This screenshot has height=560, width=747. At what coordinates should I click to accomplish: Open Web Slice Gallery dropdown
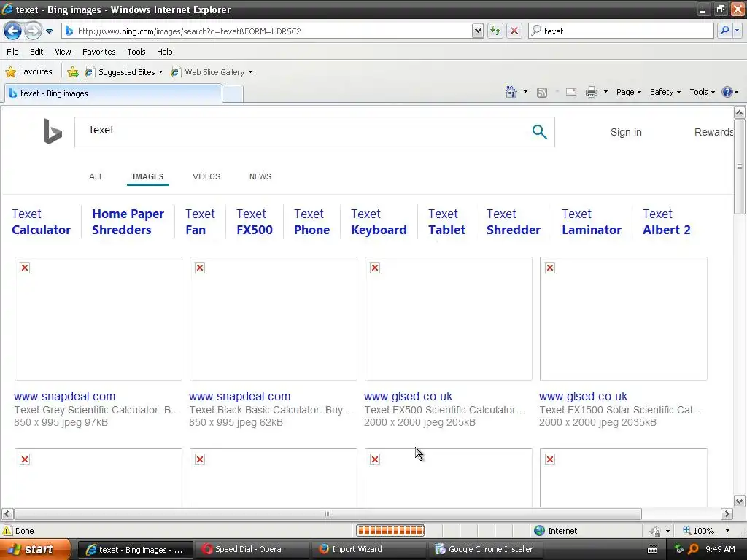212,72
